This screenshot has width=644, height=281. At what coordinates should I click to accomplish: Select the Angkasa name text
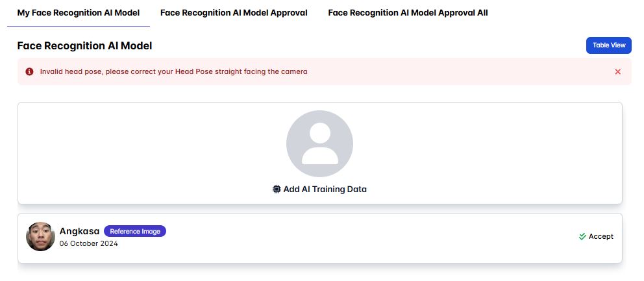click(79, 231)
